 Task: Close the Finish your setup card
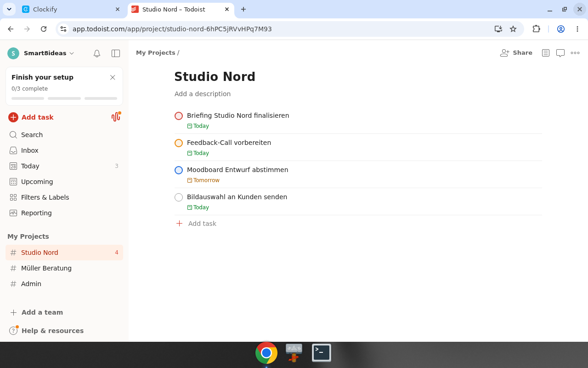(x=113, y=77)
